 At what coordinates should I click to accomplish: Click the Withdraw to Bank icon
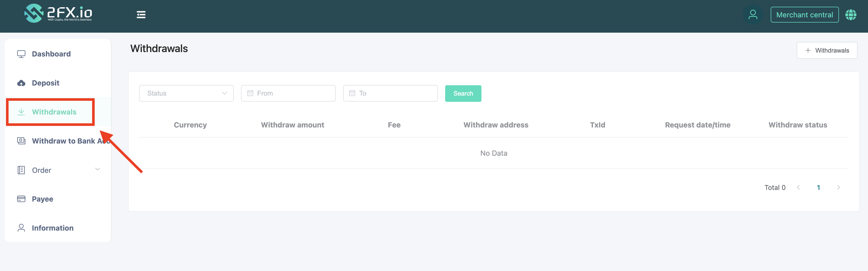21,141
